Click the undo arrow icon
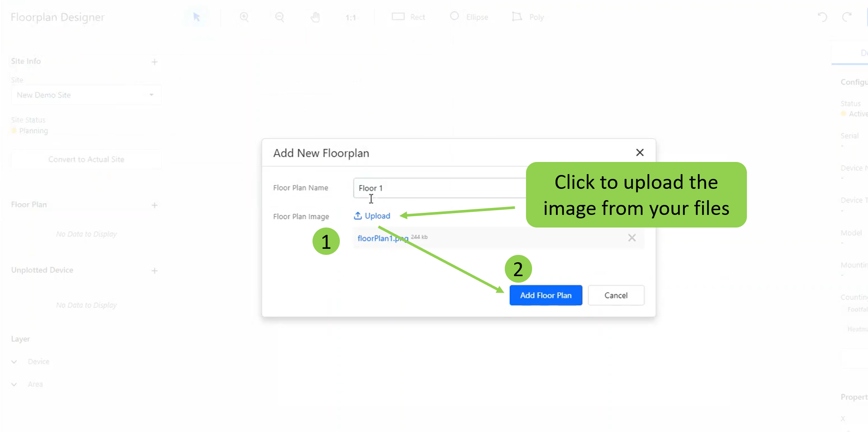The image size is (868, 432). click(x=822, y=17)
